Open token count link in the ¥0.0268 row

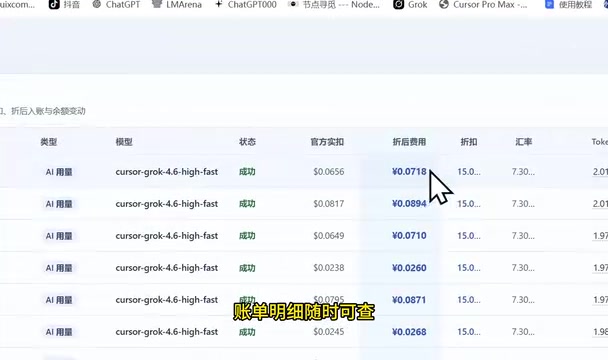[600, 332]
